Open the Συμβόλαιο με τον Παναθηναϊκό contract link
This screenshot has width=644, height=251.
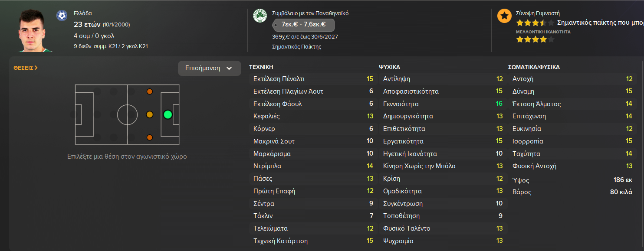point(310,13)
